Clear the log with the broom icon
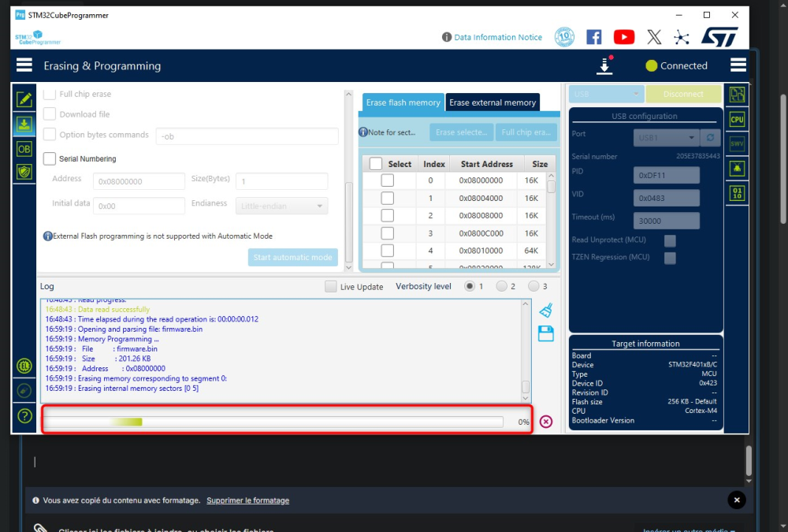Viewport: 788px width, 532px height. (x=546, y=311)
